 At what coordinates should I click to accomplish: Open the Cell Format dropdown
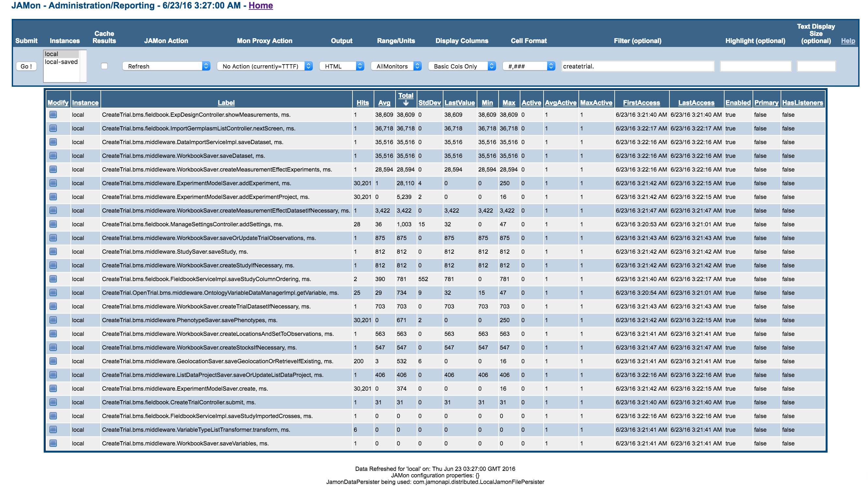tap(529, 66)
